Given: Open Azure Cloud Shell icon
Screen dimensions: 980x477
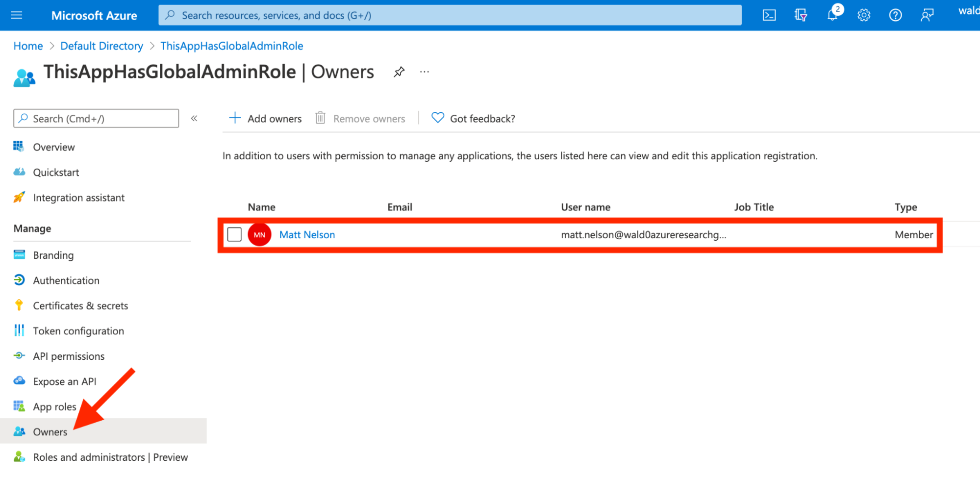Looking at the screenshot, I should pos(769,15).
